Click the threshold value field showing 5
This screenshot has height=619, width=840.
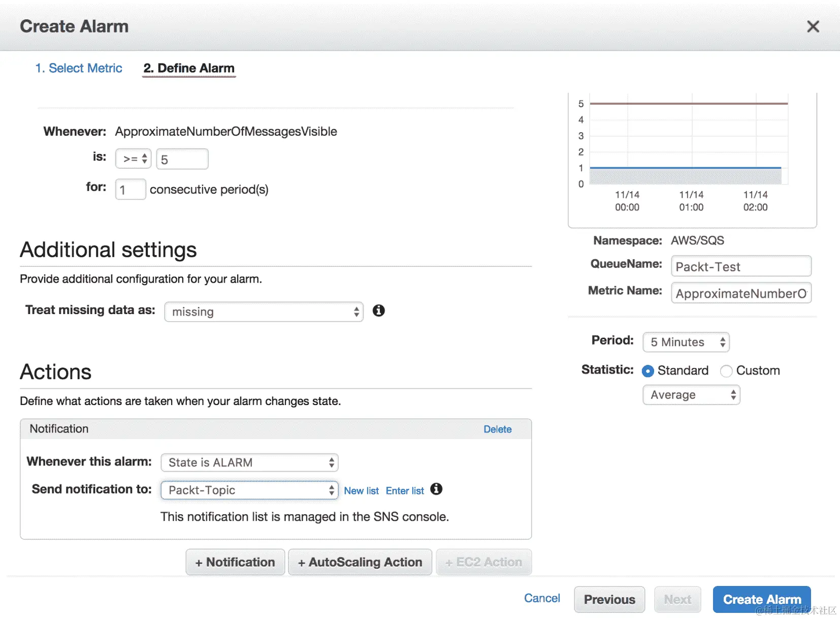[x=182, y=159]
